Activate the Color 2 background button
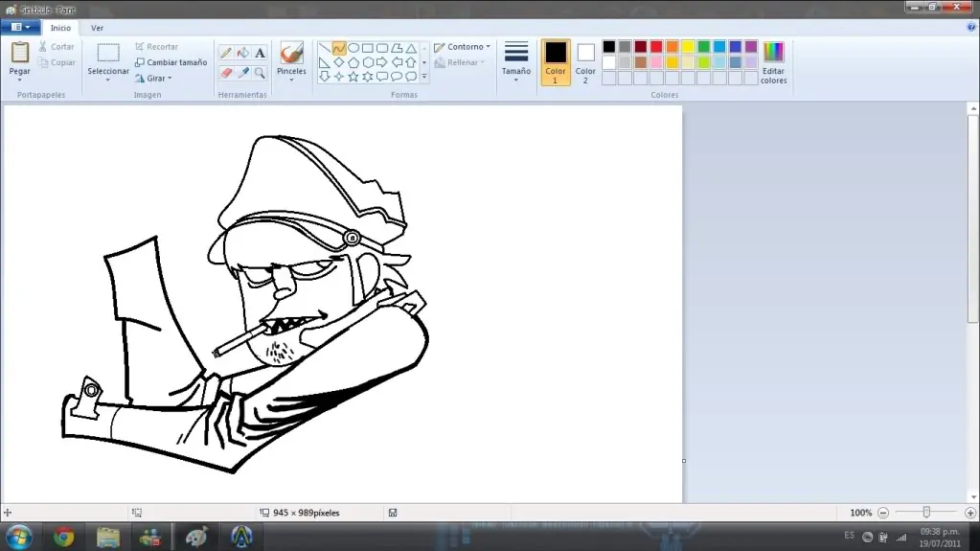Screen dimensions: 980x551 585,62
